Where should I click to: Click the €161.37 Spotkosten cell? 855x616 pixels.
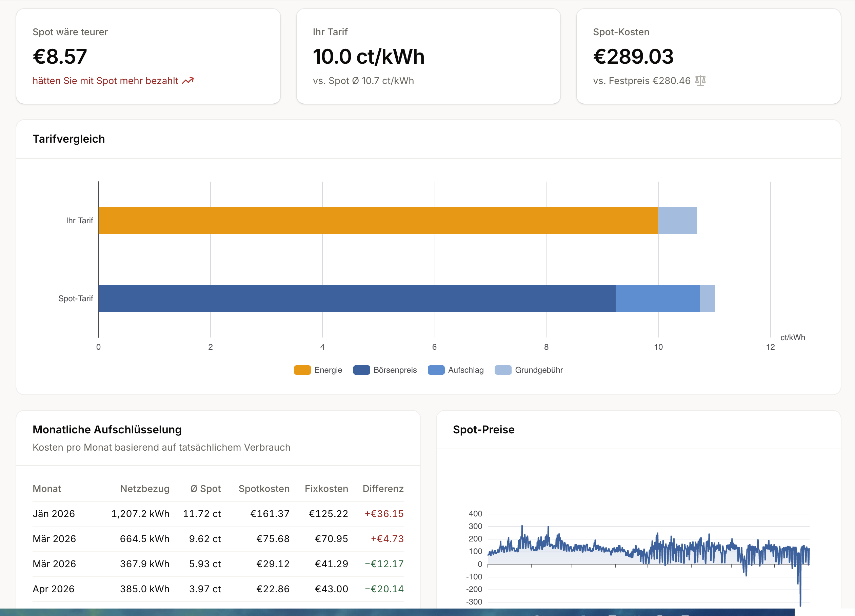(x=270, y=514)
